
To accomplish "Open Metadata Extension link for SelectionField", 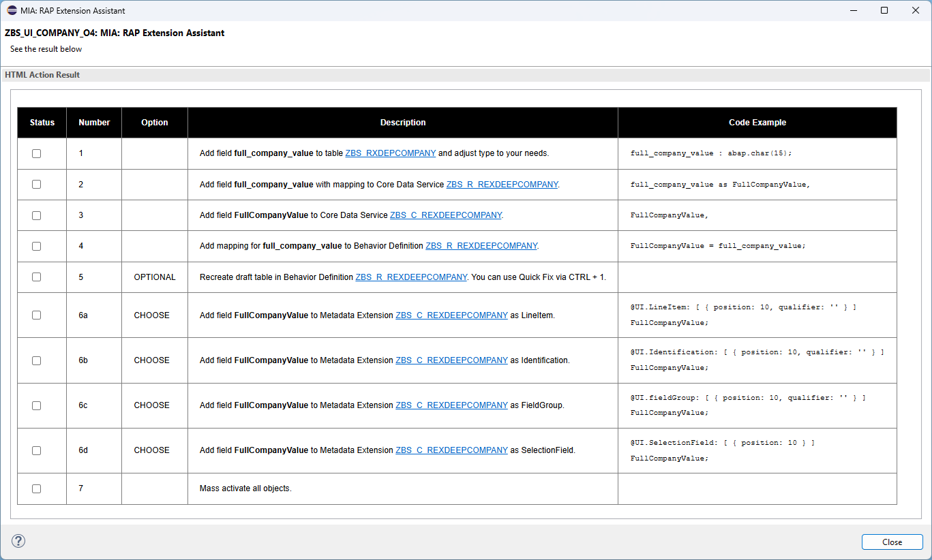I will tap(451, 450).
